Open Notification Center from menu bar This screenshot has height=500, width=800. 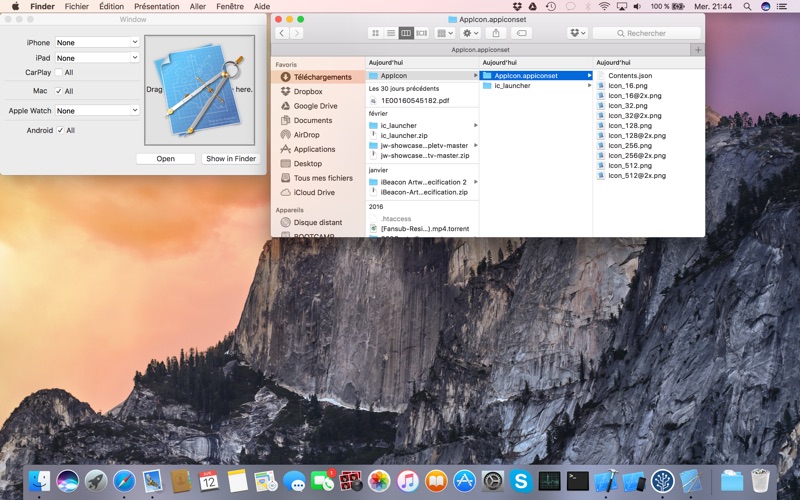(781, 6)
